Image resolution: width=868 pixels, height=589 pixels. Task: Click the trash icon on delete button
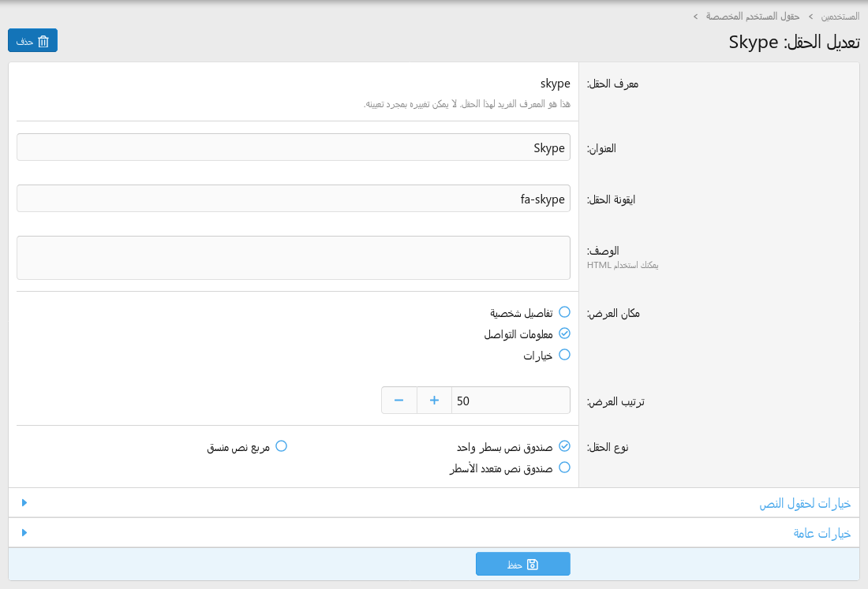pyautogui.click(x=43, y=41)
